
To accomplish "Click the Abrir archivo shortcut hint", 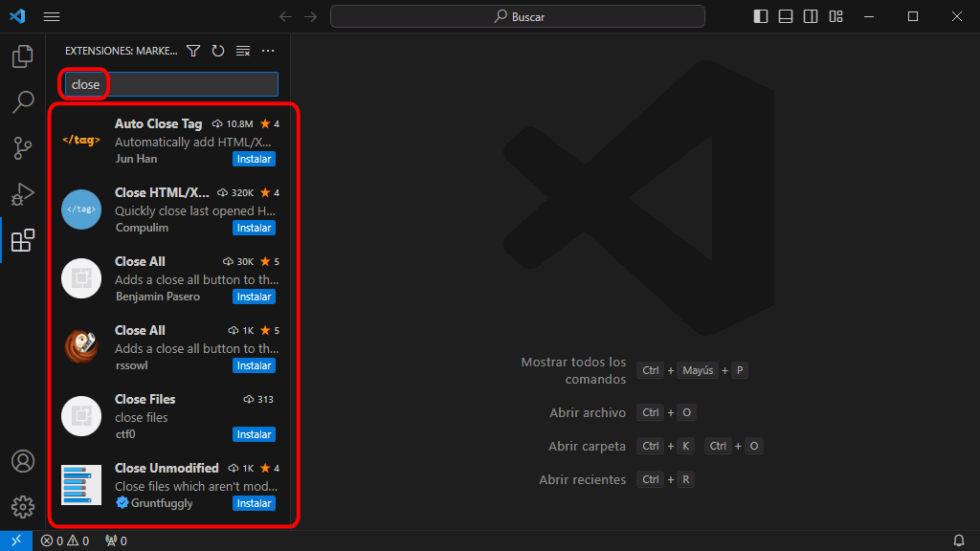I will 588,412.
